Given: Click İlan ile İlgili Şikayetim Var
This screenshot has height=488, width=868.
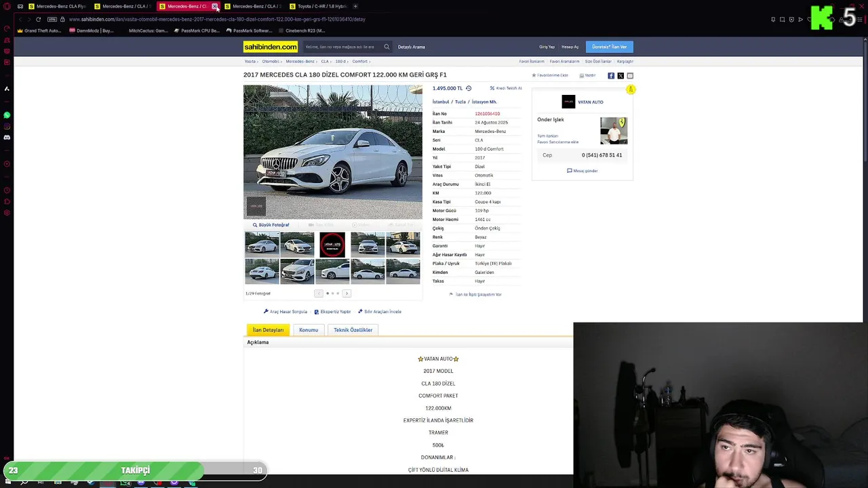Looking at the screenshot, I should tap(475, 295).
